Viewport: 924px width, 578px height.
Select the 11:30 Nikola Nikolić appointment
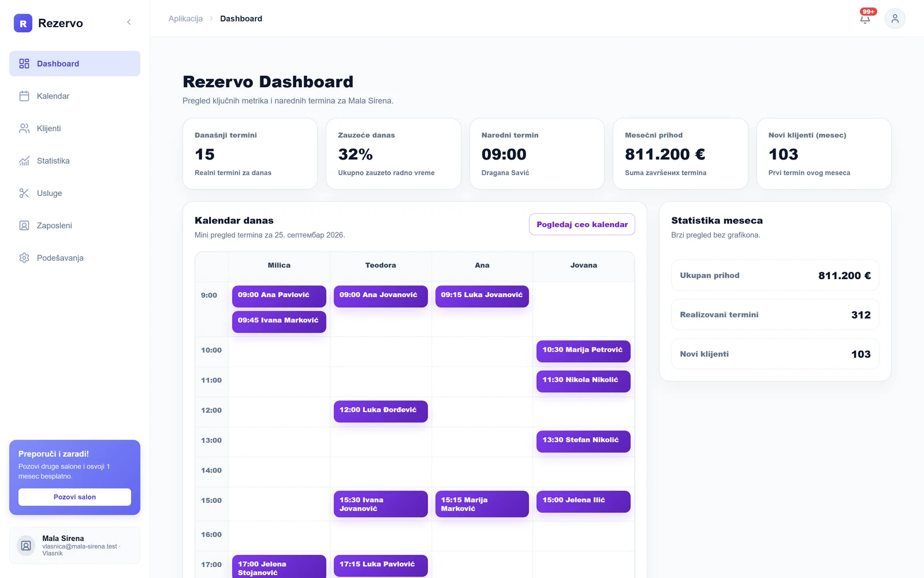click(x=583, y=381)
